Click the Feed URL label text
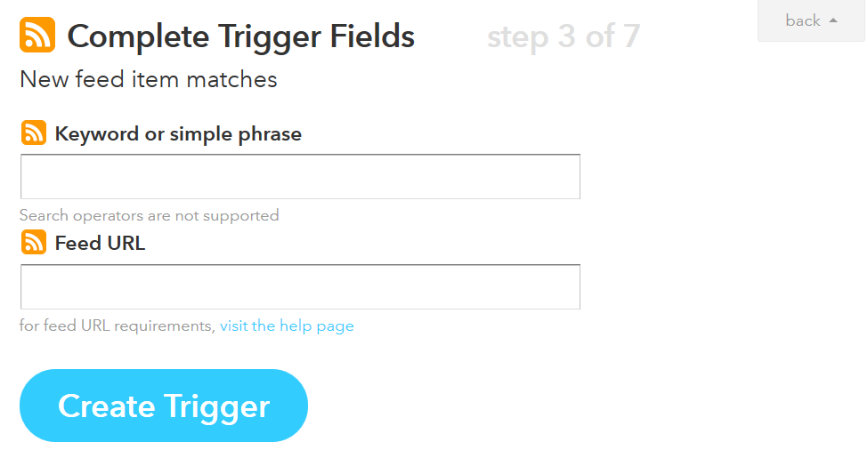The image size is (868, 458). [100, 244]
